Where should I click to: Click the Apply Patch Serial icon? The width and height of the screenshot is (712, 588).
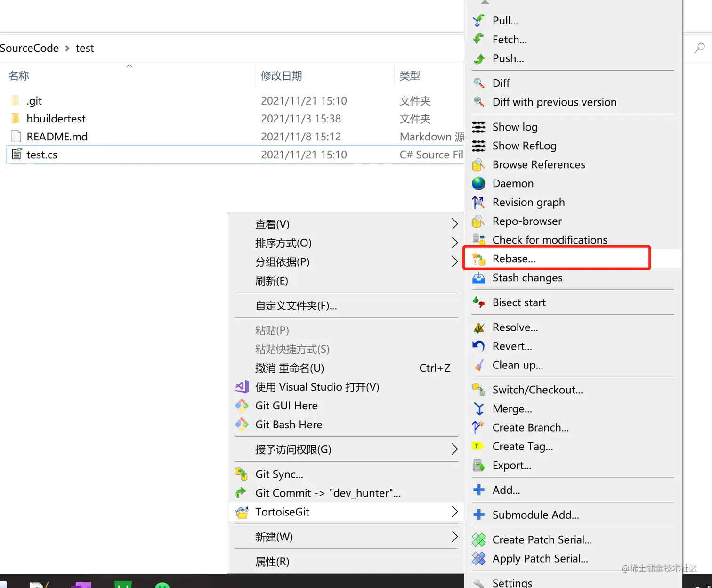click(x=479, y=558)
